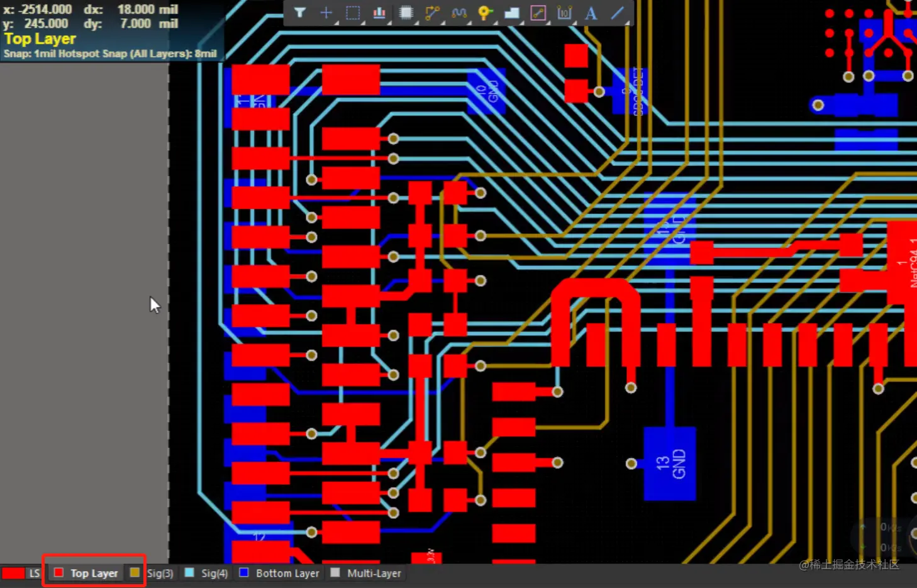
Task: Switch to the Sig(4) layer tab
Action: [207, 573]
